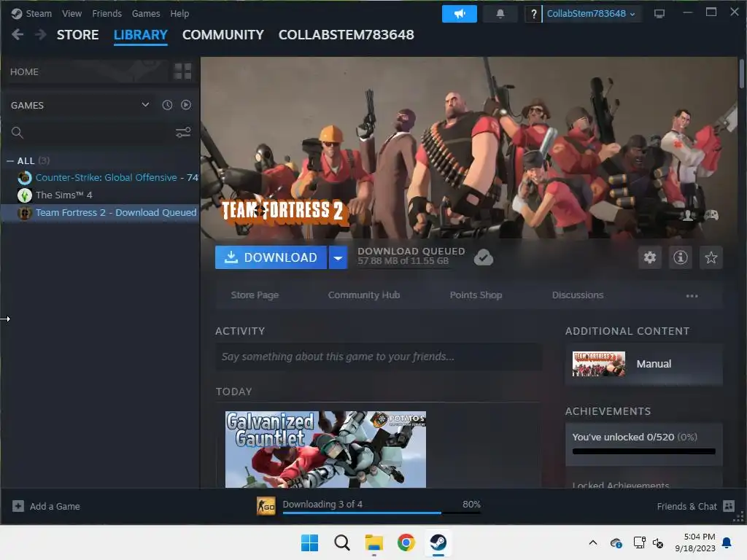Open File Explorer from taskbar

point(374,542)
